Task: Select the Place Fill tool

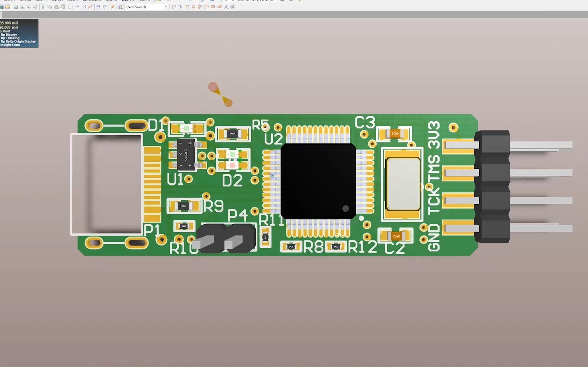Action: pyautogui.click(x=213, y=7)
